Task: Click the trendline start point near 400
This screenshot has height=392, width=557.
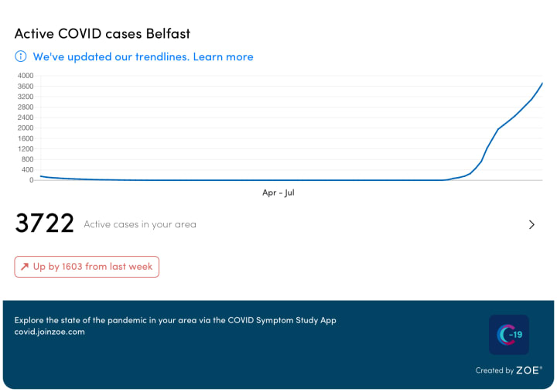Action: pos(41,176)
